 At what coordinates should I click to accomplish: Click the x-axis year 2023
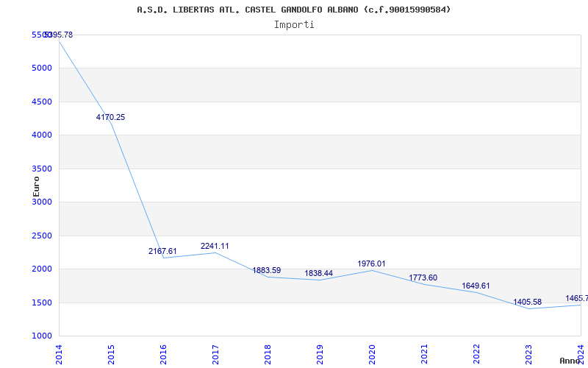528,355
